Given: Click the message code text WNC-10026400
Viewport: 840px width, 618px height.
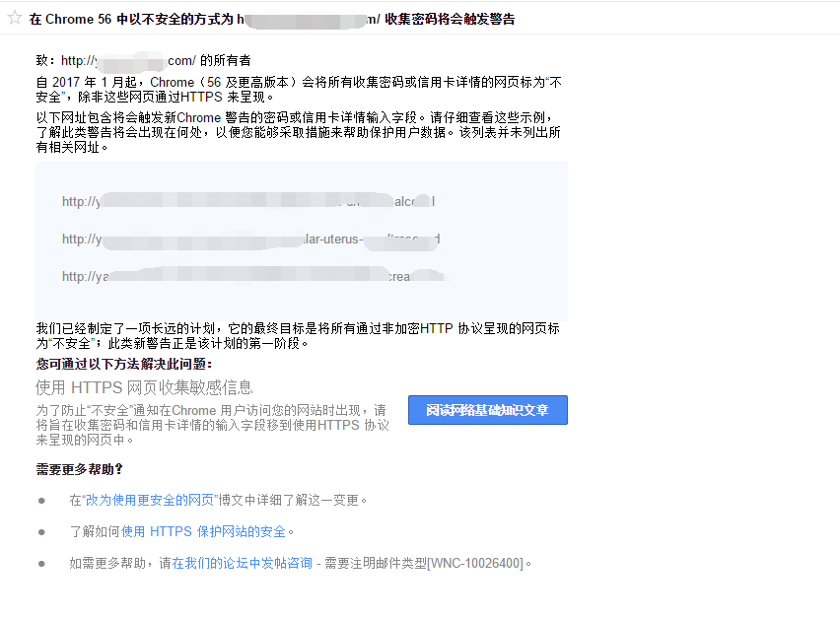Looking at the screenshot, I should (x=475, y=563).
